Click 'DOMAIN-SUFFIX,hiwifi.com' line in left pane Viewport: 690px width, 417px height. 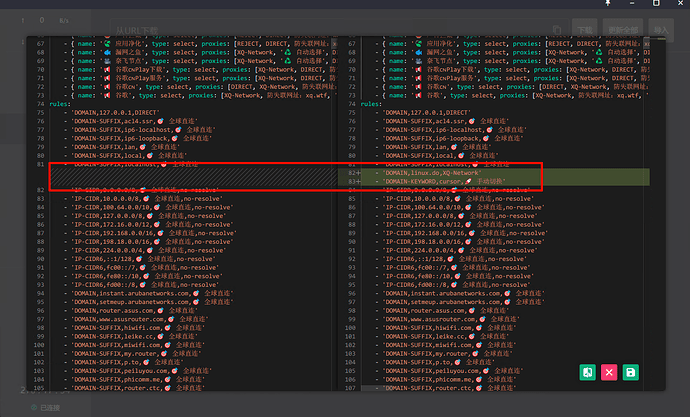click(x=138, y=328)
